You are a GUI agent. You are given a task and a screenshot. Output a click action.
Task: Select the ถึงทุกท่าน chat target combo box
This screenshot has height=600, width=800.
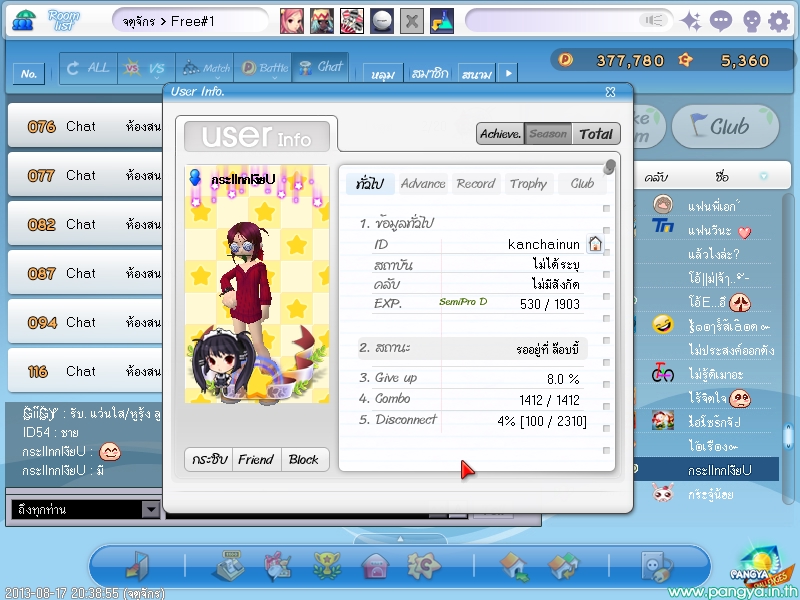[85, 509]
